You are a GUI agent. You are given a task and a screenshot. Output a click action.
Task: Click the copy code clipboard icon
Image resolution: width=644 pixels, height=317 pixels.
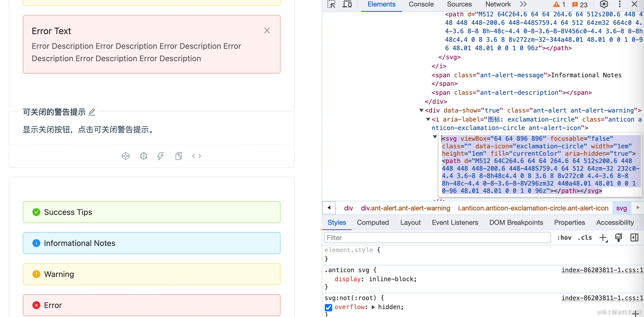[x=178, y=156]
